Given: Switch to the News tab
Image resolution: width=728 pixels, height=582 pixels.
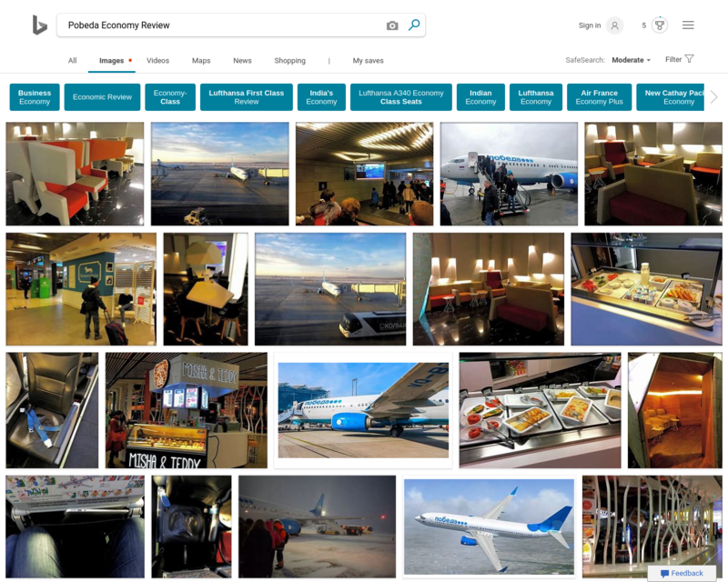Looking at the screenshot, I should 242,60.
